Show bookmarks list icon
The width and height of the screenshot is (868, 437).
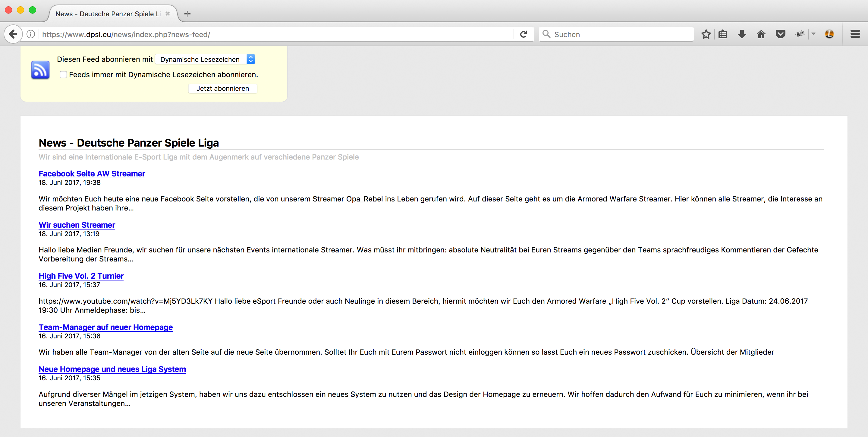(722, 34)
